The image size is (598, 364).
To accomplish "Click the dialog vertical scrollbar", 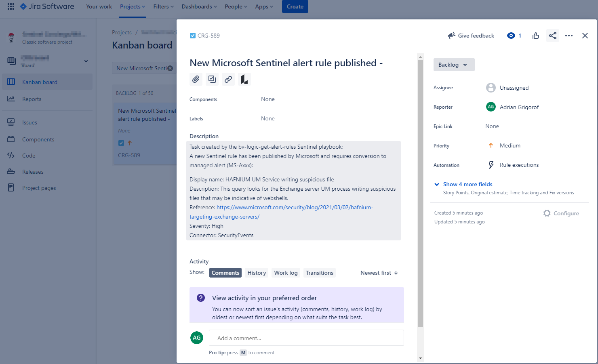I will (x=420, y=193).
